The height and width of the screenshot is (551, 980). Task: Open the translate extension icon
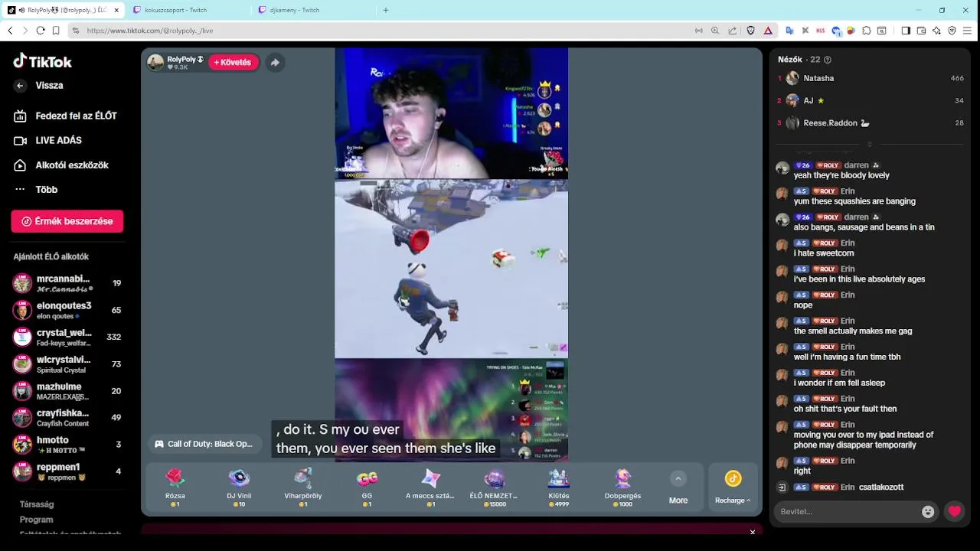pos(789,31)
